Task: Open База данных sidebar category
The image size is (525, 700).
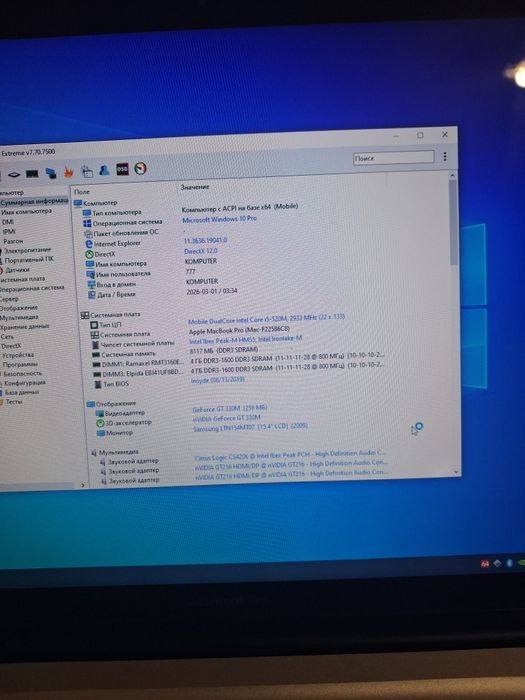Action: coord(22,392)
